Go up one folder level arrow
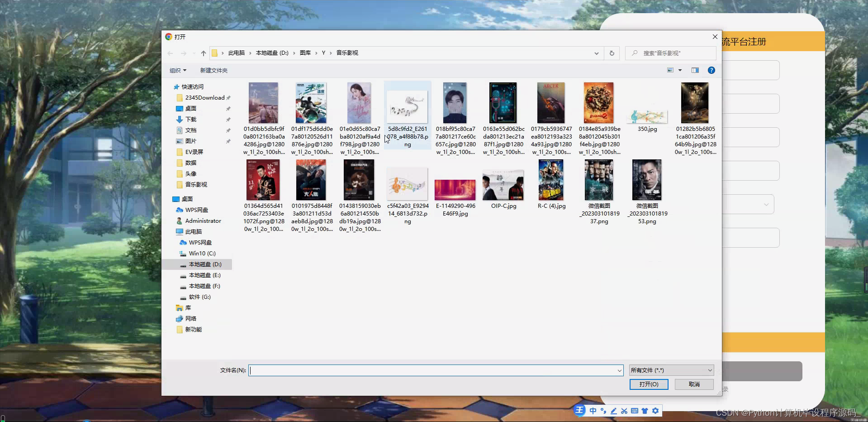Screen dimensions: 868x422 [204, 53]
